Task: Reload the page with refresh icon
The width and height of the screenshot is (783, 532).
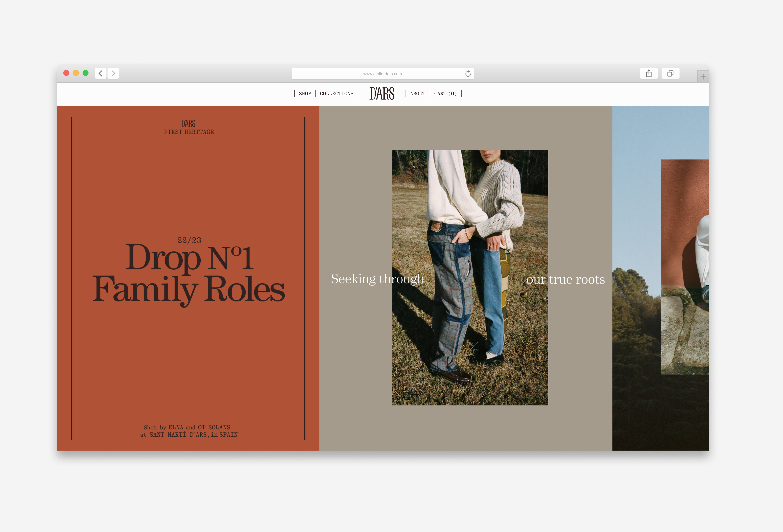Action: [x=468, y=73]
